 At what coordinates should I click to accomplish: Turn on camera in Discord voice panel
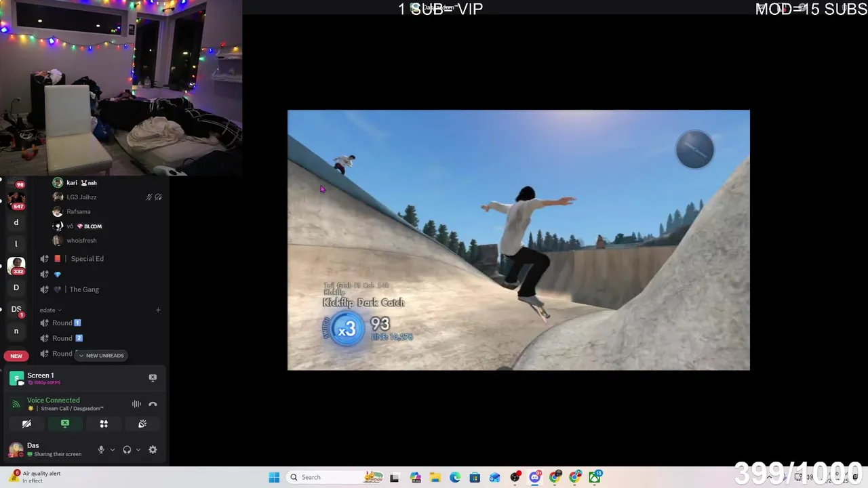coord(26,424)
